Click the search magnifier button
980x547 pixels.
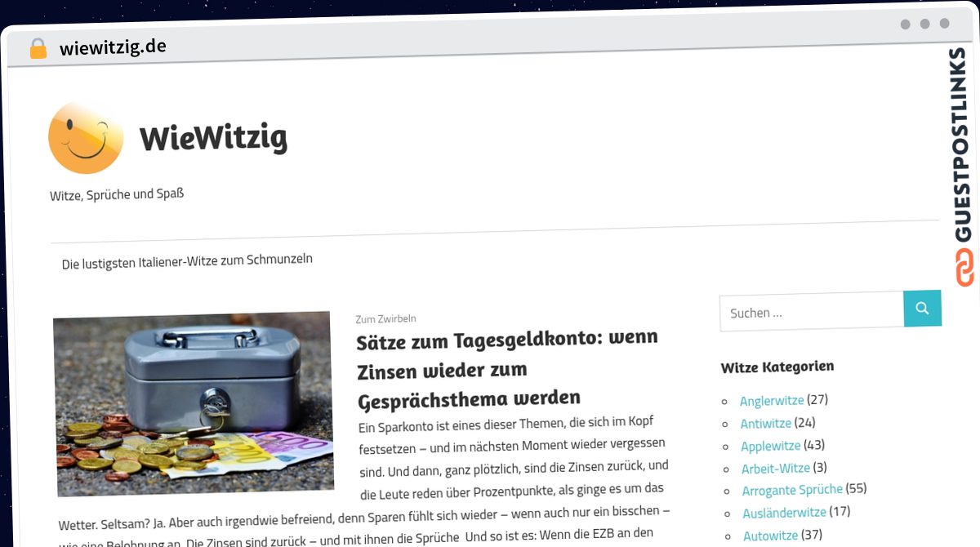(922, 309)
